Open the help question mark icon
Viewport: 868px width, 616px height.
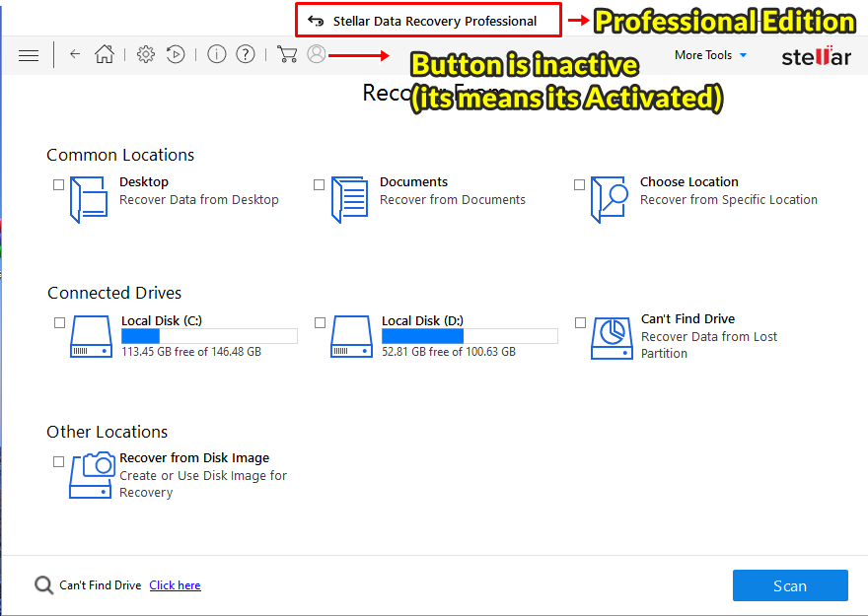[x=246, y=54]
